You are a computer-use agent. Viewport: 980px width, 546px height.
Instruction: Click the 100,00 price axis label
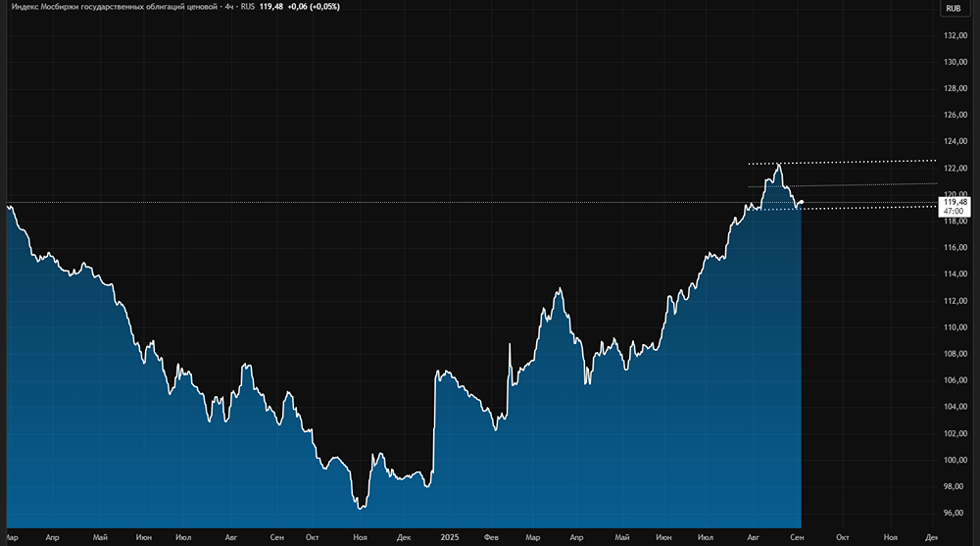click(955, 460)
